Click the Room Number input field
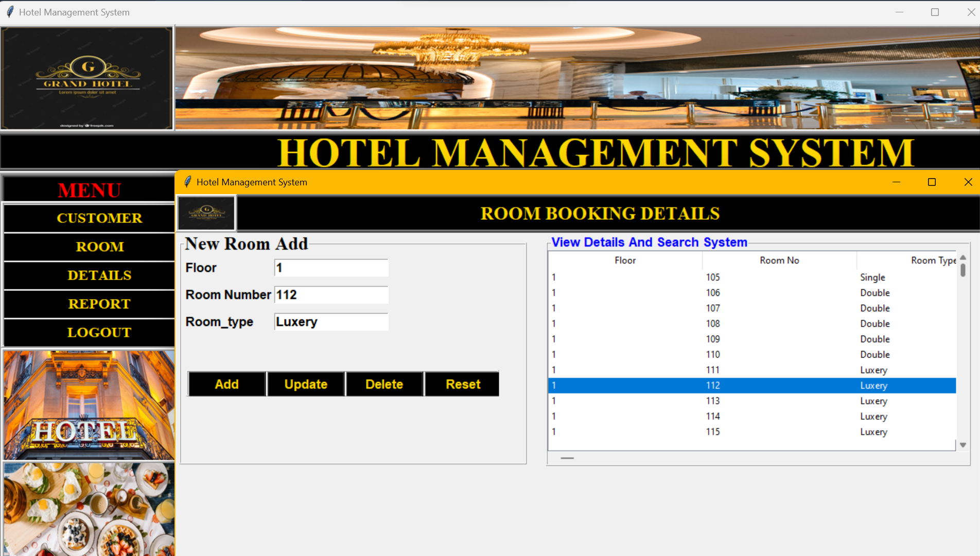Viewport: 980px width, 556px height. point(331,294)
